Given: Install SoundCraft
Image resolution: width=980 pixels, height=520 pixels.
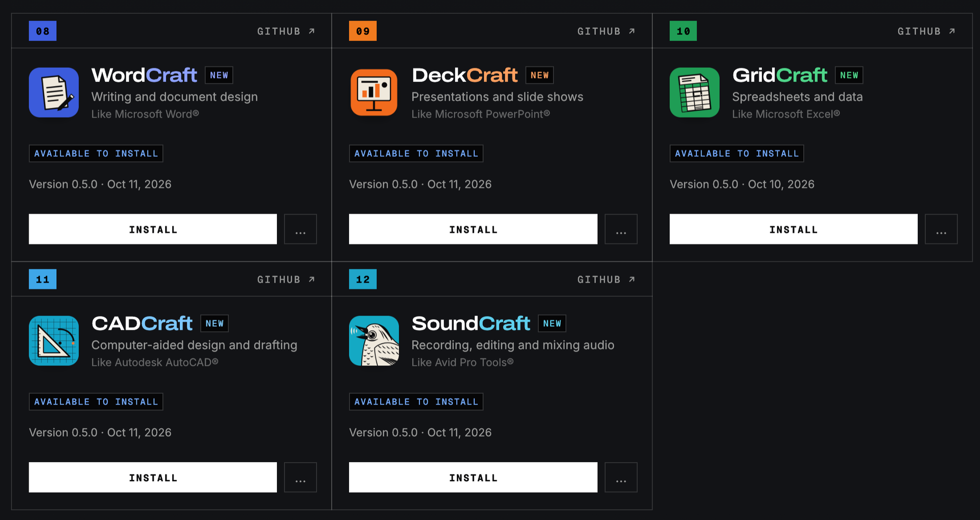Looking at the screenshot, I should [473, 478].
